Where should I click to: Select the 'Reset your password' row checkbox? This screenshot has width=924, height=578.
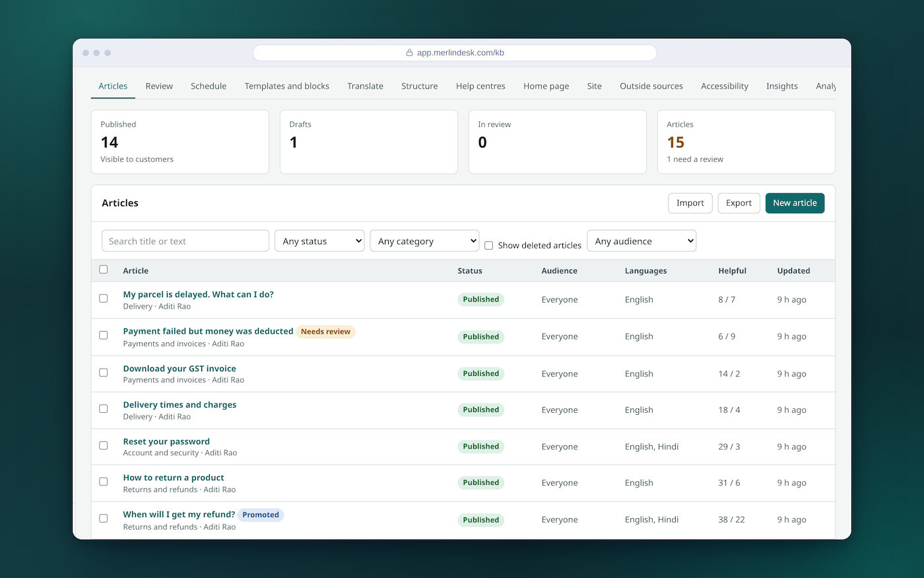(x=104, y=446)
